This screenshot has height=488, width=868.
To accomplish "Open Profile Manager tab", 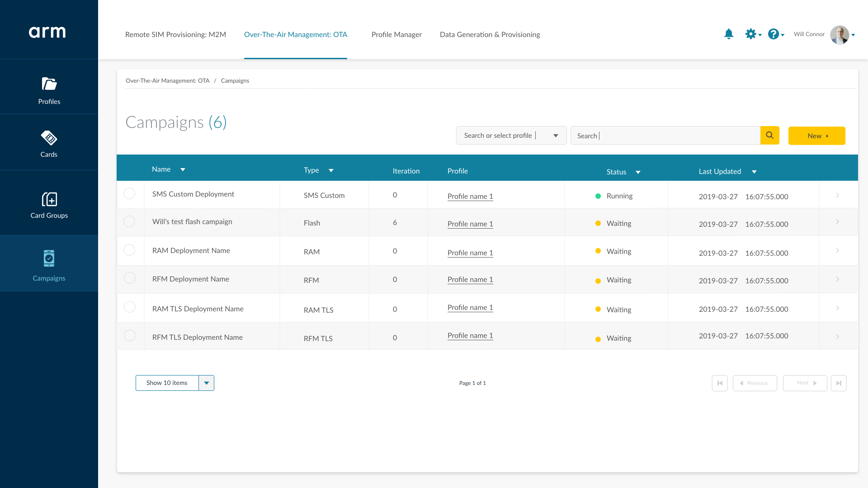I will click(396, 35).
